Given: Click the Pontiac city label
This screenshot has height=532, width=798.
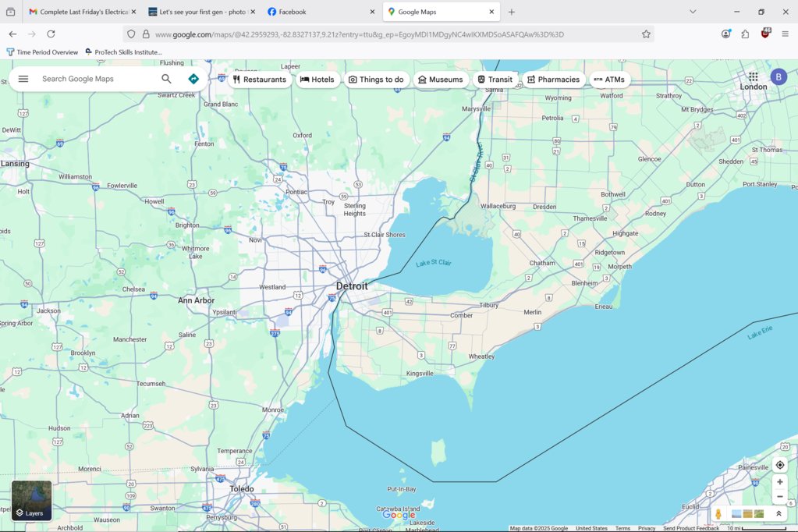Looking at the screenshot, I should click(x=296, y=192).
